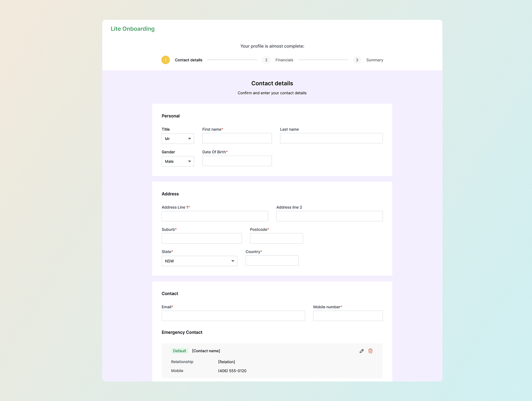Open the Title dropdown showing Mr

tap(178, 139)
